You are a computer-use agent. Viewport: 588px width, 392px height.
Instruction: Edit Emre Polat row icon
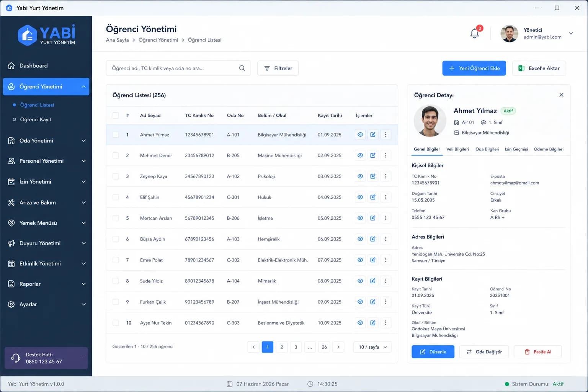coord(373,260)
